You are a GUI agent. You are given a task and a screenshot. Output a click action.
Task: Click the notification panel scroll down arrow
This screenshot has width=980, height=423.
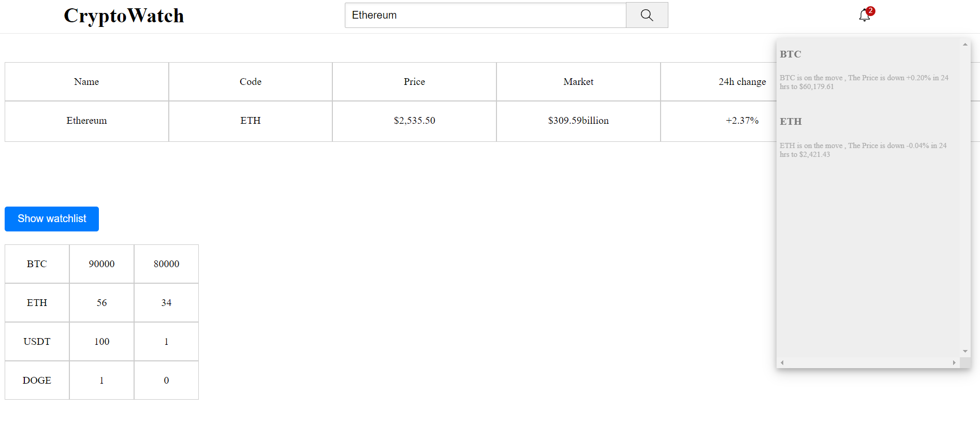click(x=965, y=351)
